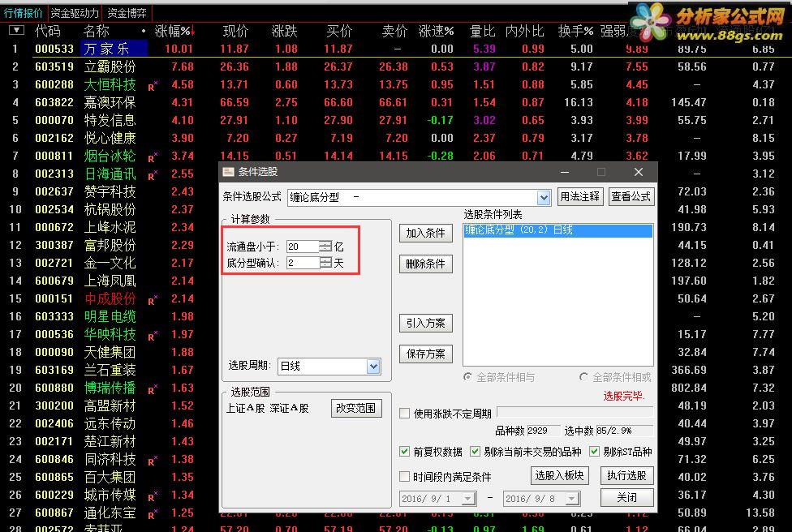Click the R marker beside 大恒科技

click(153, 86)
